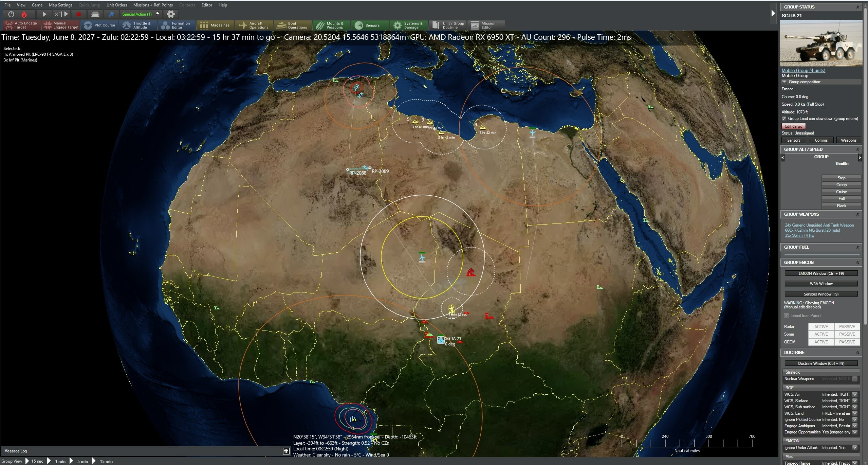Open the Plot Course tool
The width and height of the screenshot is (868, 465).
99,25
